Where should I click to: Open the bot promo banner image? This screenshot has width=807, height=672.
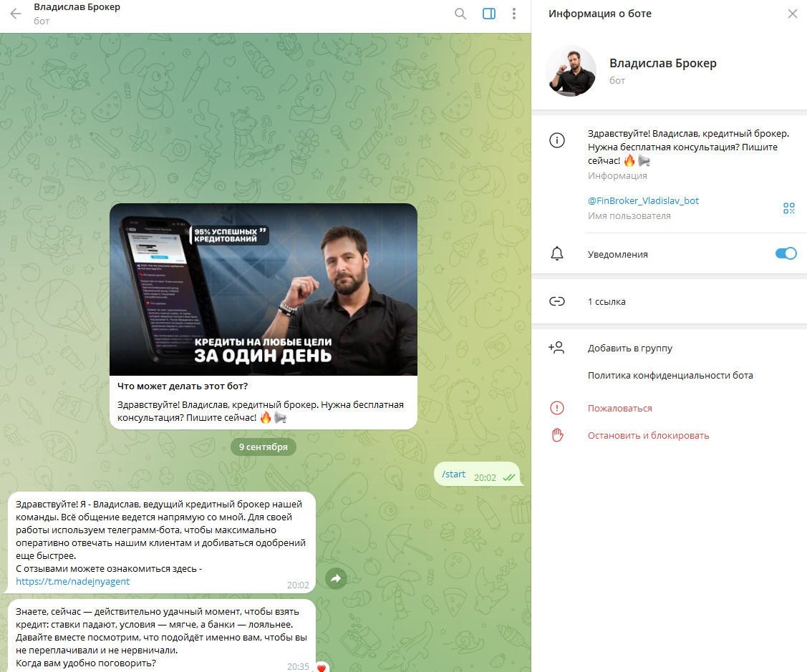(263, 289)
